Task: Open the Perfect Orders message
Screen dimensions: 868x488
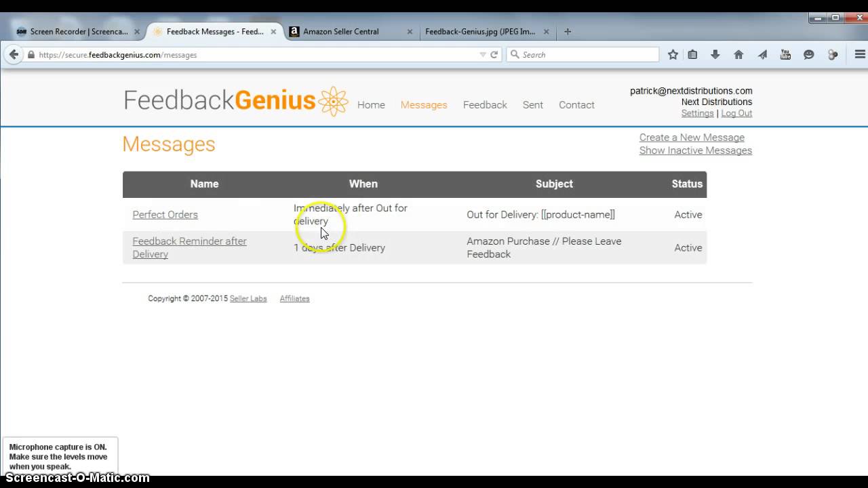Action: point(165,215)
